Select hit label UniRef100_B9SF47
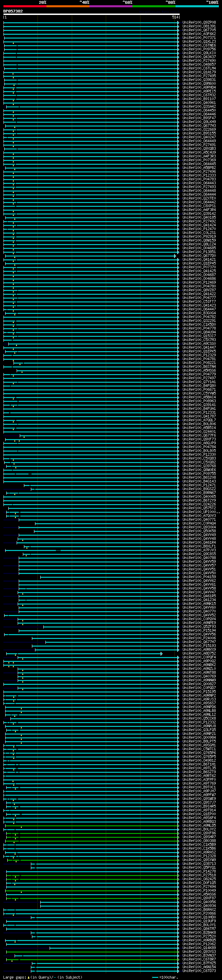This screenshot has height=980, width=222. coord(199,118)
